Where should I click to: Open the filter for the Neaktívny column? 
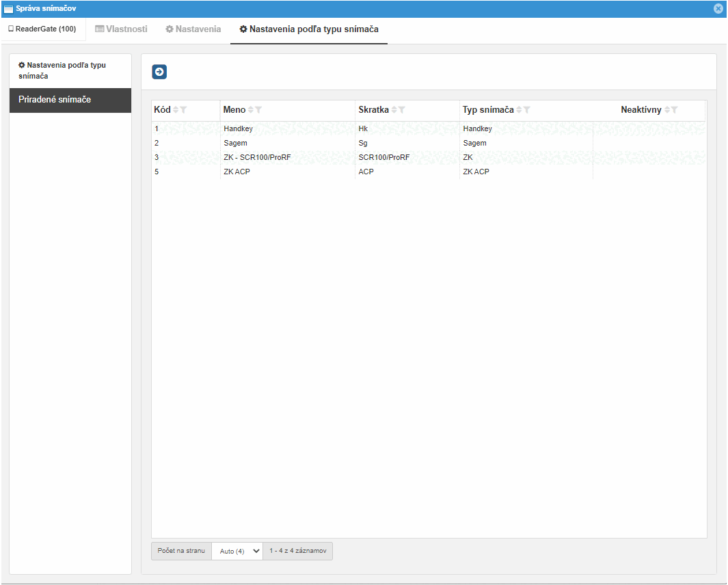coord(675,110)
